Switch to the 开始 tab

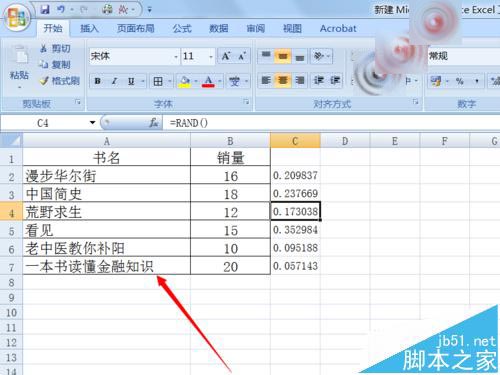click(53, 28)
